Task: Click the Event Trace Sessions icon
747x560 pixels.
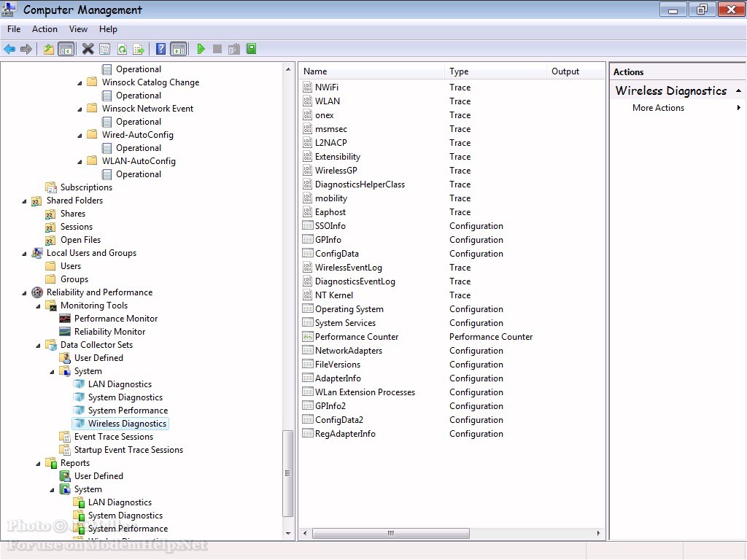Action: (x=65, y=437)
